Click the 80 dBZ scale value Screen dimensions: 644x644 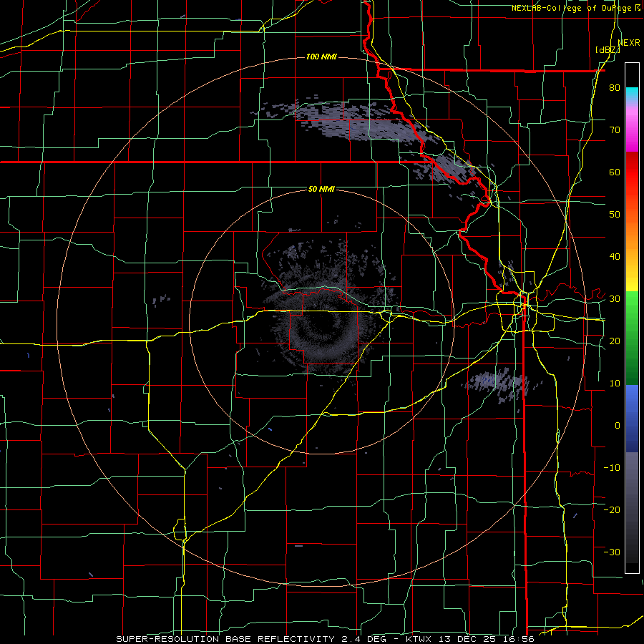615,88
